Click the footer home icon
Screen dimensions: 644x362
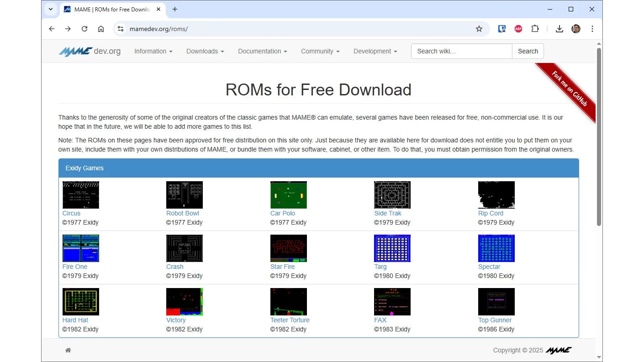pos(68,350)
